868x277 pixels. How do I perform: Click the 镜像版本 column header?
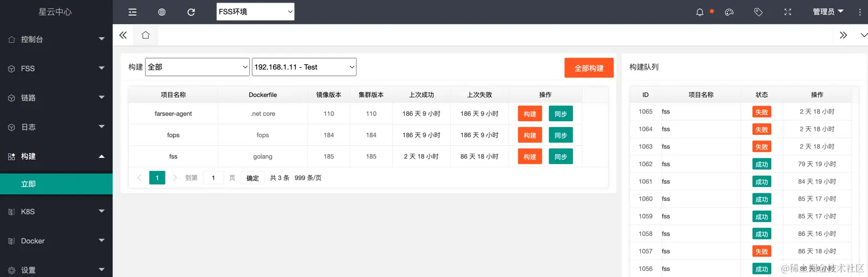[329, 95]
